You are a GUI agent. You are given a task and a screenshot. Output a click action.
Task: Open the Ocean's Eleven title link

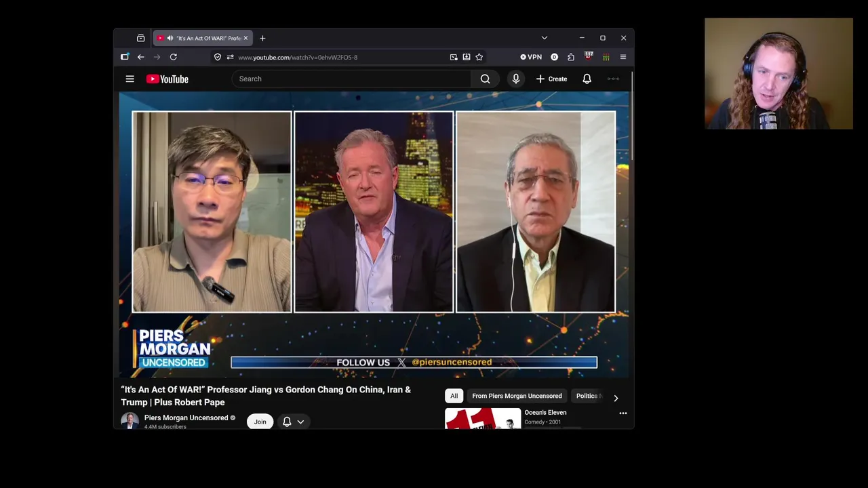pyautogui.click(x=545, y=412)
